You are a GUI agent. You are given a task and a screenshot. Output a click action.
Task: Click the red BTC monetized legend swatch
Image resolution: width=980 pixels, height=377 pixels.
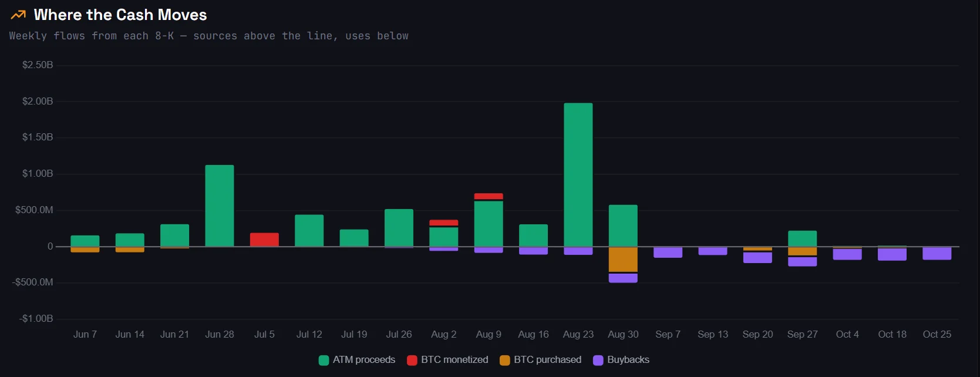coord(412,361)
